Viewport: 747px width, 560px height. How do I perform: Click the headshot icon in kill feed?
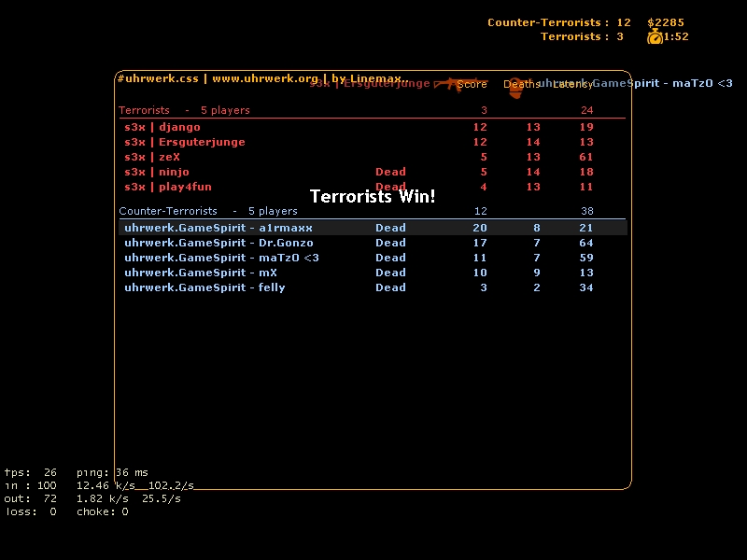[x=515, y=87]
